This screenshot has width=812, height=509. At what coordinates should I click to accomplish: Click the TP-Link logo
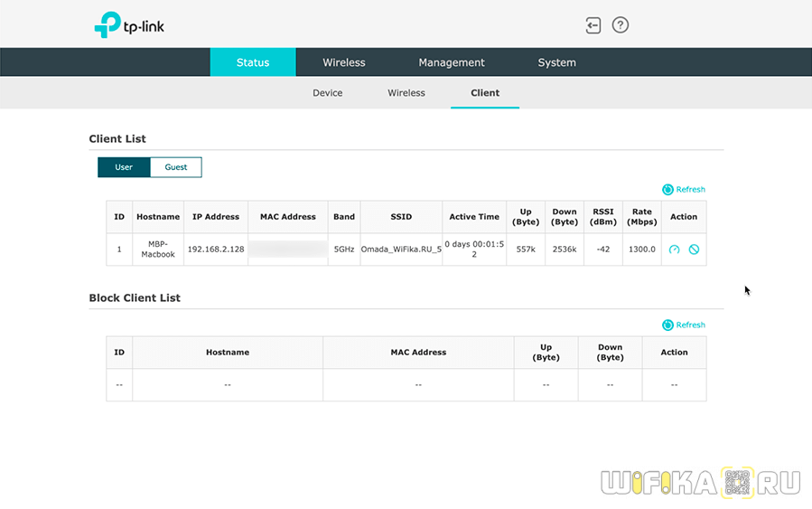click(129, 25)
